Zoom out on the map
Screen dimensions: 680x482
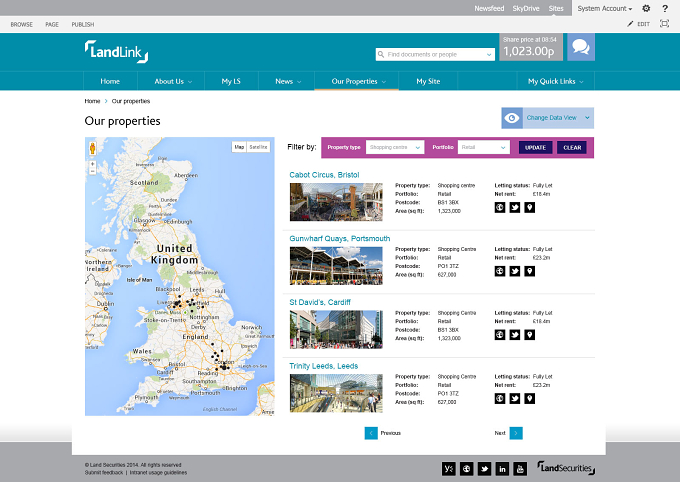92,171
